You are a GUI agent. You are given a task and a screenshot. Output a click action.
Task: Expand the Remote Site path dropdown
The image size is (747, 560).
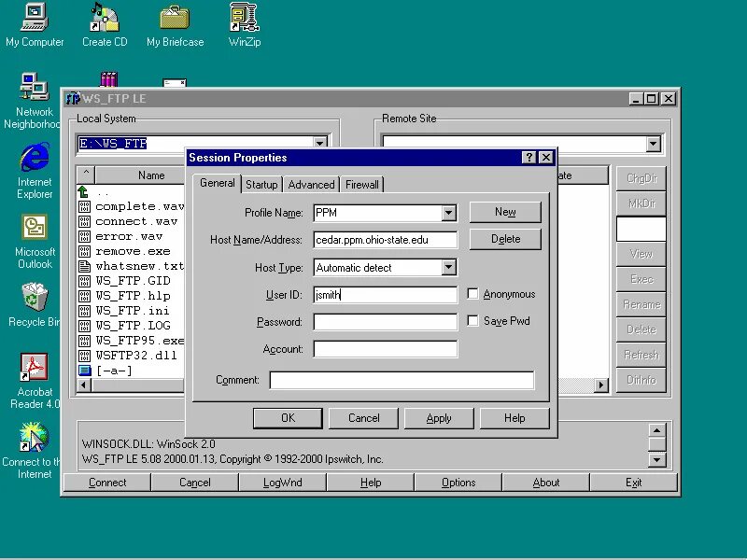pos(653,144)
